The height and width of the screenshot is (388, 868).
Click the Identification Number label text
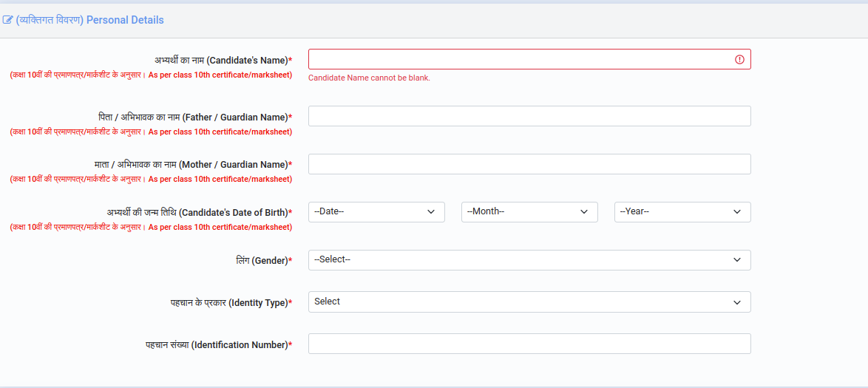click(218, 345)
